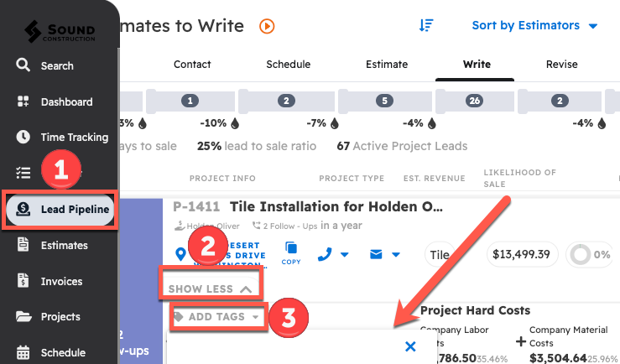Click the sort order icon
The image size is (620, 364).
tap(426, 25)
